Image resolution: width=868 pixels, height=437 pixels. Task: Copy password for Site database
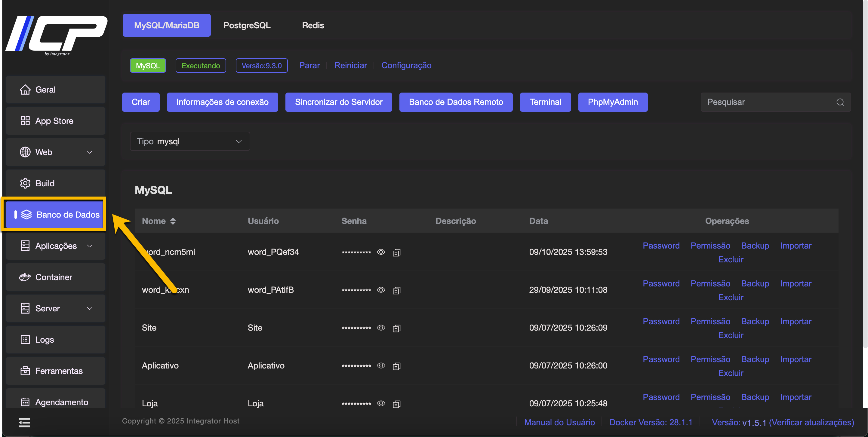coord(397,328)
